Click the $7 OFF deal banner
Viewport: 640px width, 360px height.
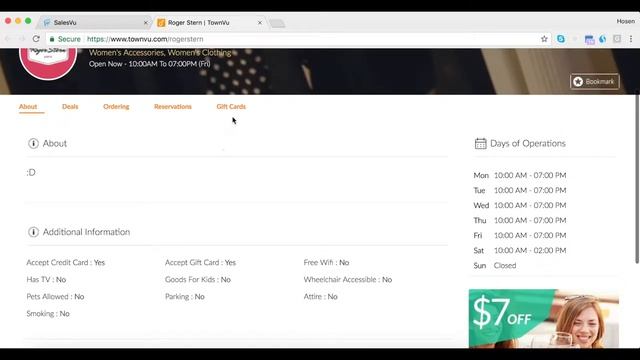pos(544,318)
